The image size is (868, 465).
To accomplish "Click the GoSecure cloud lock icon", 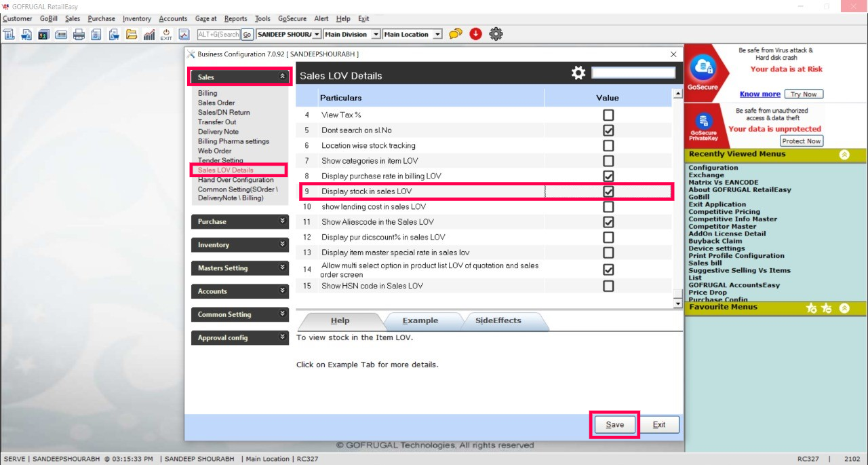I will coord(703,67).
